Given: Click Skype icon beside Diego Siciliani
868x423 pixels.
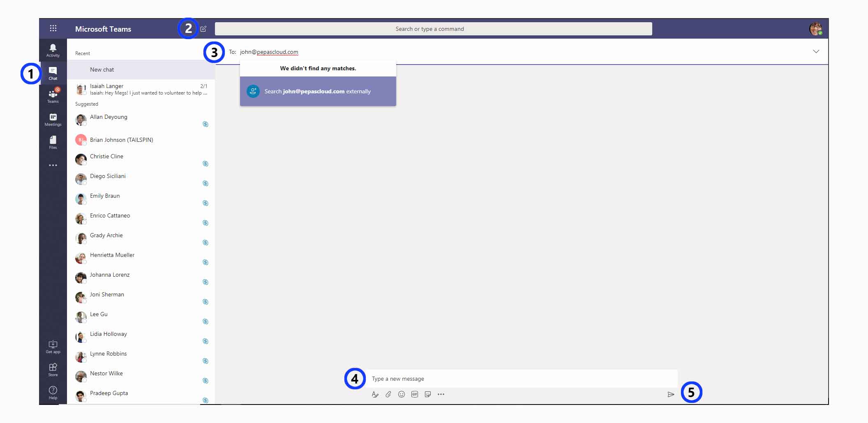Looking at the screenshot, I should pos(205,183).
